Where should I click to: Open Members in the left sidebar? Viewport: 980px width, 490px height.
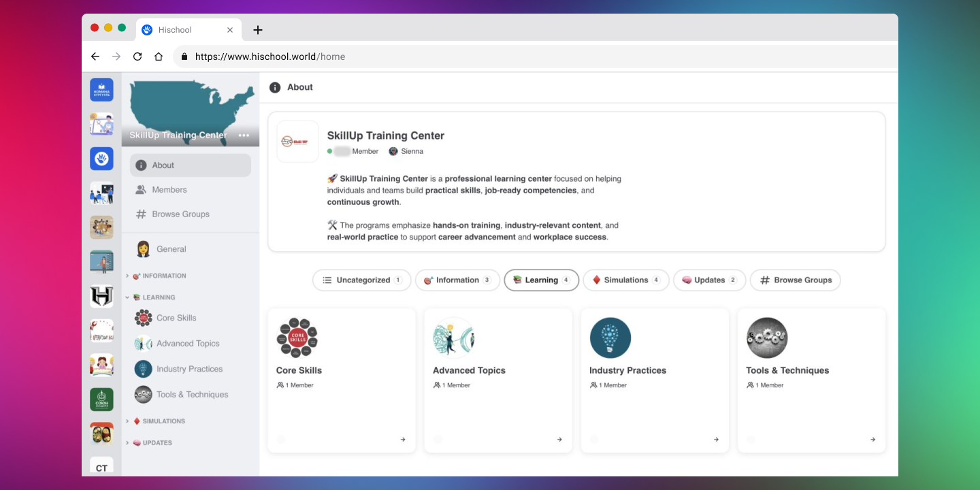[x=191, y=190]
